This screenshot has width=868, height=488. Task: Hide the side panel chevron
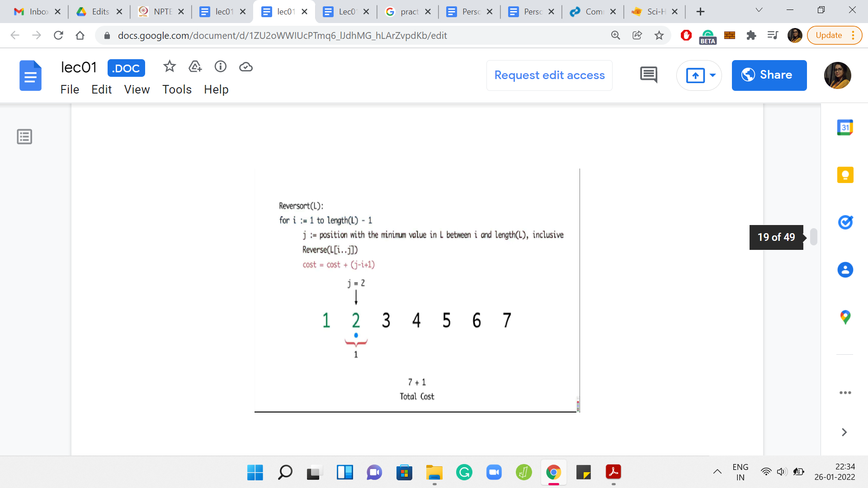pyautogui.click(x=844, y=432)
